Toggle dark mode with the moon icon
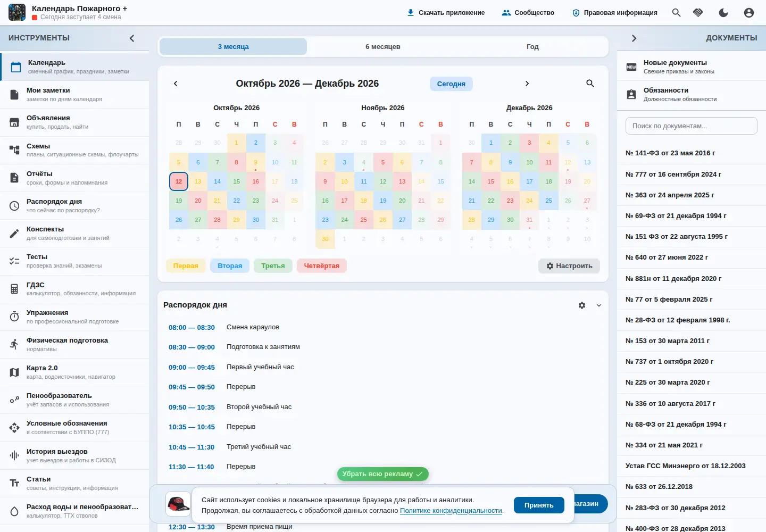 tap(723, 13)
